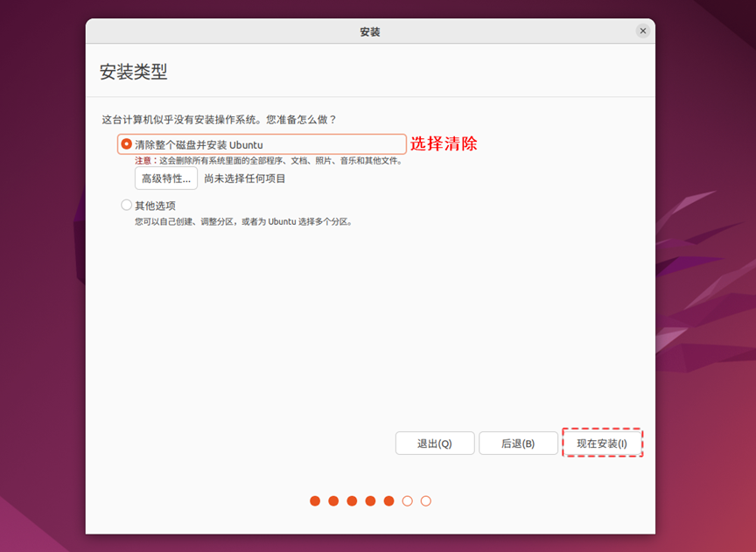Click the warning text starting with "注意"
The width and height of the screenshot is (756, 552).
(269, 161)
